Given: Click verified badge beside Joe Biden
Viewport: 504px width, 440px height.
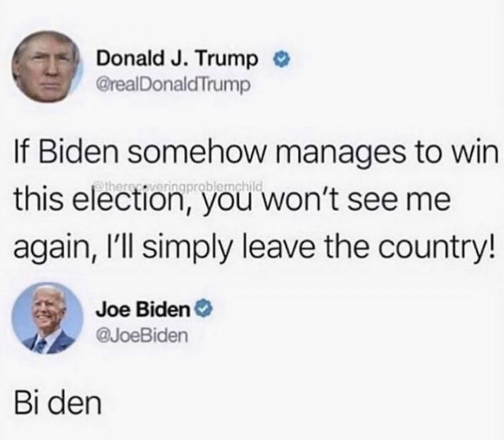Looking at the screenshot, I should coord(203,309).
